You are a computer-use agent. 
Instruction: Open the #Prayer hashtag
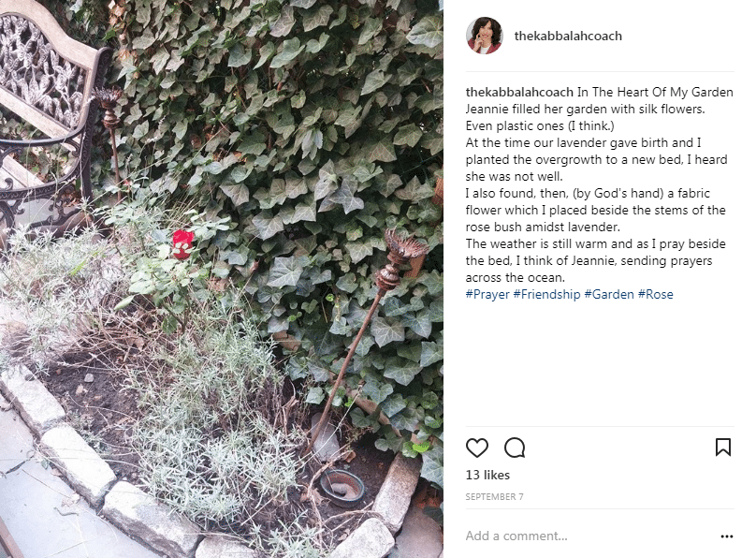tap(487, 294)
